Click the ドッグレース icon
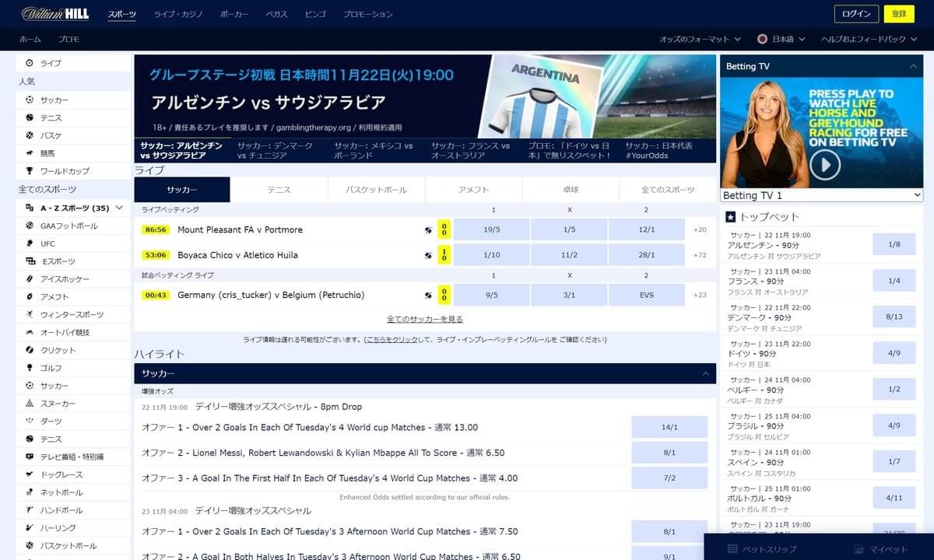The image size is (934, 560). (30, 474)
